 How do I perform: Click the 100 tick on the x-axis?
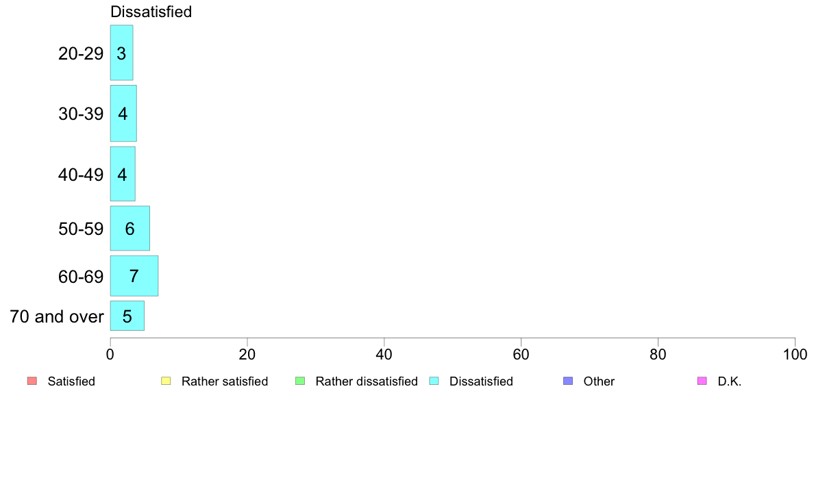click(x=795, y=355)
